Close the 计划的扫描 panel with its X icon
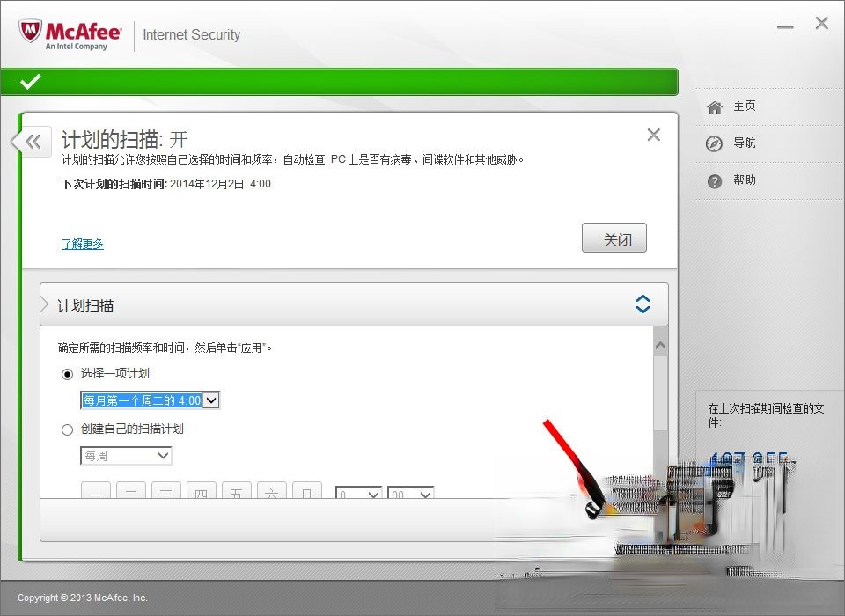This screenshot has width=845, height=616. pos(653,135)
